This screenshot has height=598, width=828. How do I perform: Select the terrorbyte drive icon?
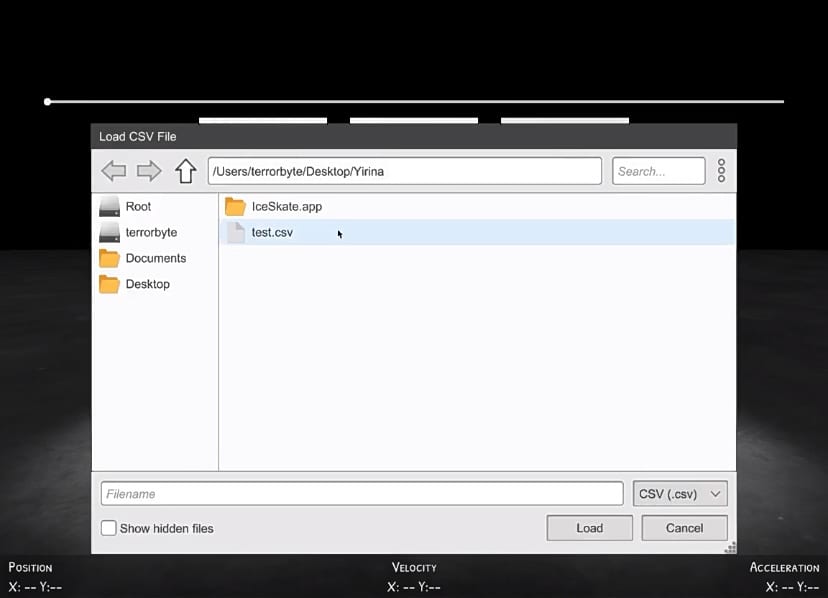click(x=109, y=232)
